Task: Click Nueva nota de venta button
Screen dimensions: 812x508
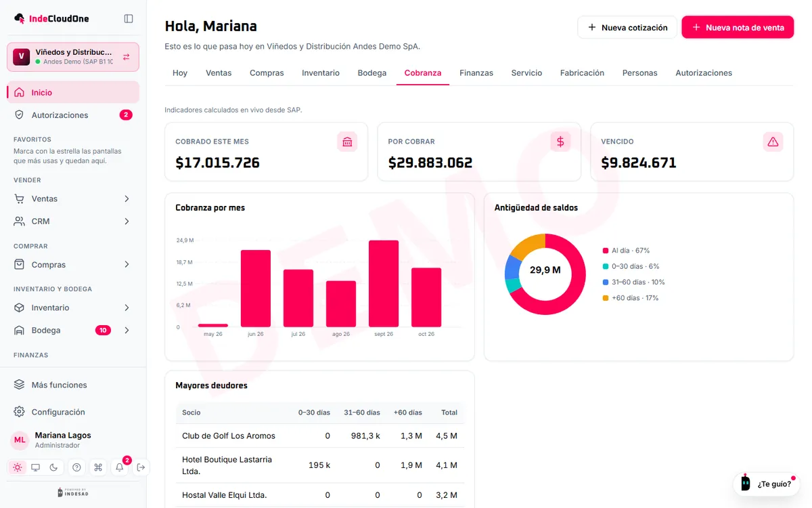Action: pyautogui.click(x=738, y=27)
